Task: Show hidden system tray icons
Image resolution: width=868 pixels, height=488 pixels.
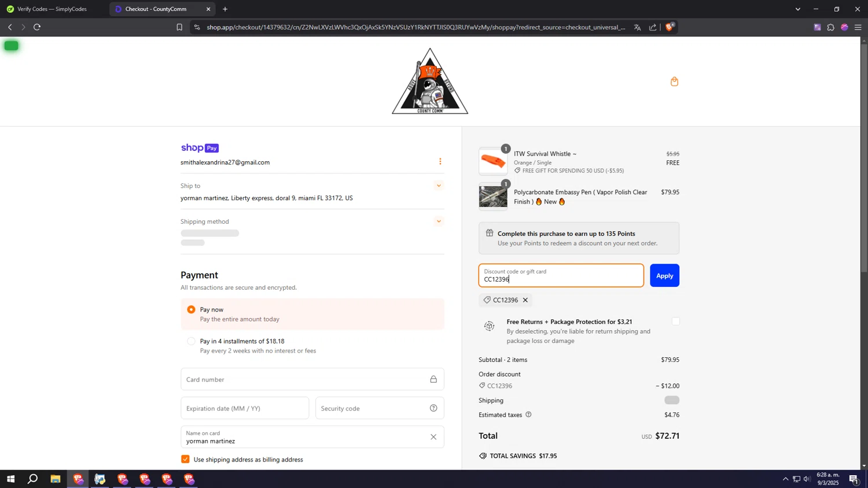Action: 785,479
